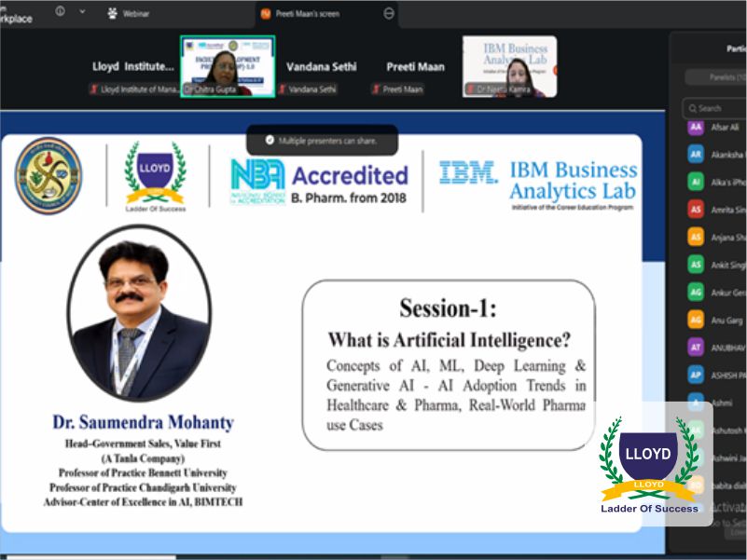
Task: Click the minimize circle icon on the screen-share tab
Action: 389,14
